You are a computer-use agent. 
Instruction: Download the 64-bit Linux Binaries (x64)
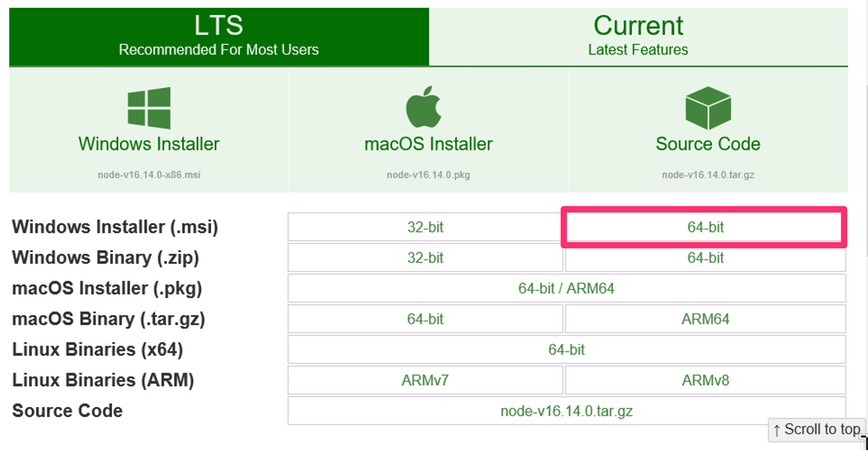click(x=566, y=350)
